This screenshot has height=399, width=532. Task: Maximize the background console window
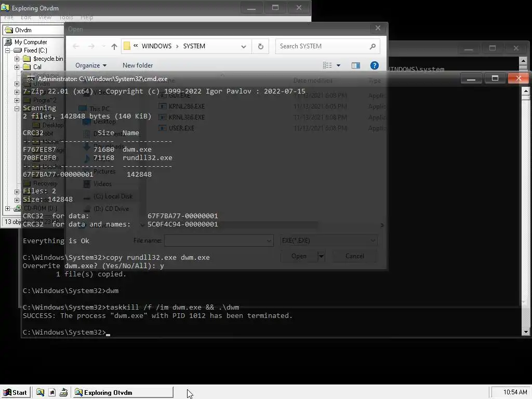pyautogui.click(x=493, y=48)
